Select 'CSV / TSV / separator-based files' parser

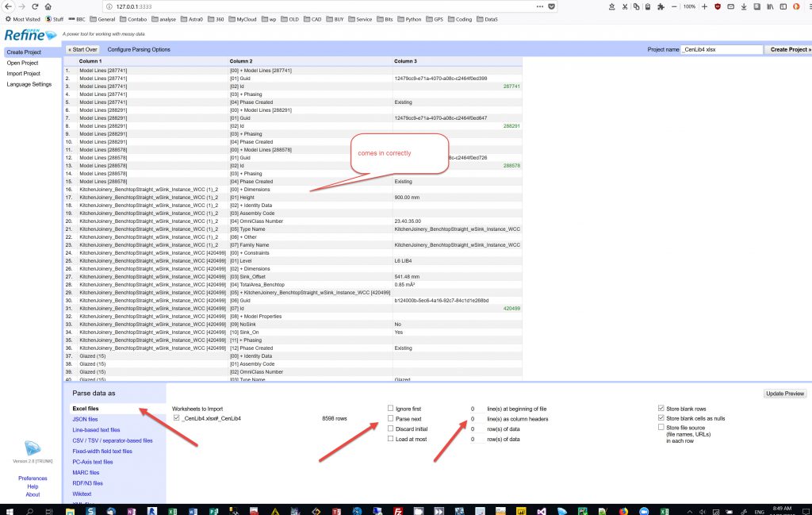click(x=113, y=440)
